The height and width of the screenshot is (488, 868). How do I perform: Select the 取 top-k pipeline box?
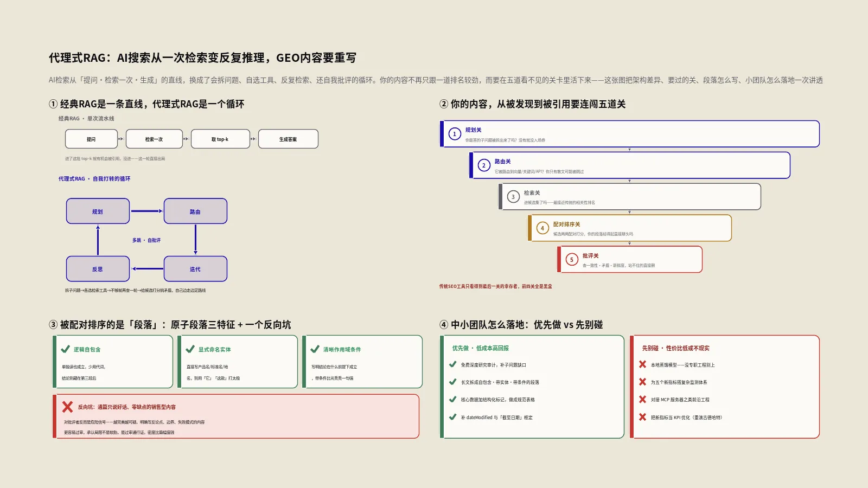pos(220,139)
